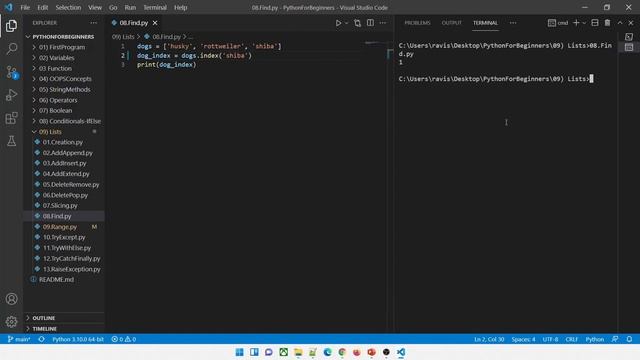Synchronize changes icon in status bar
The image size is (640, 360).
click(x=42, y=339)
